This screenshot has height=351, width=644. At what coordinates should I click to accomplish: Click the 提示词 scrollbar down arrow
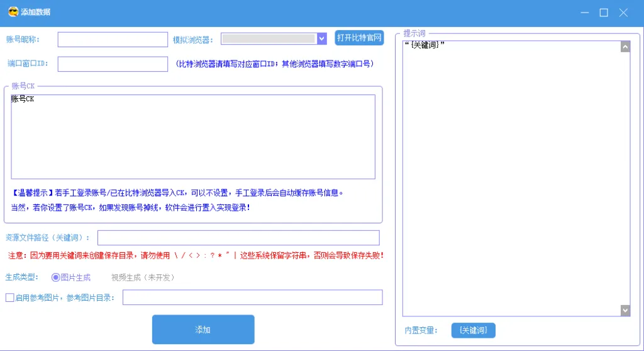coord(625,310)
